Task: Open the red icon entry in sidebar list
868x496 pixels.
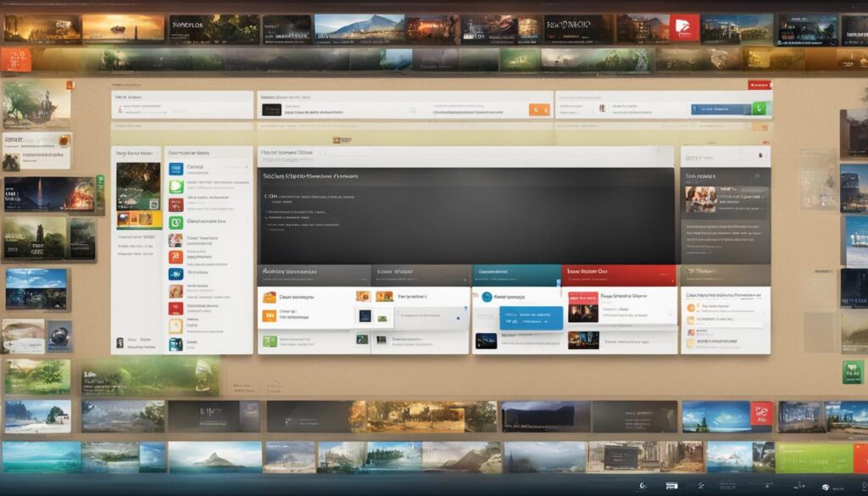Action: [176, 205]
